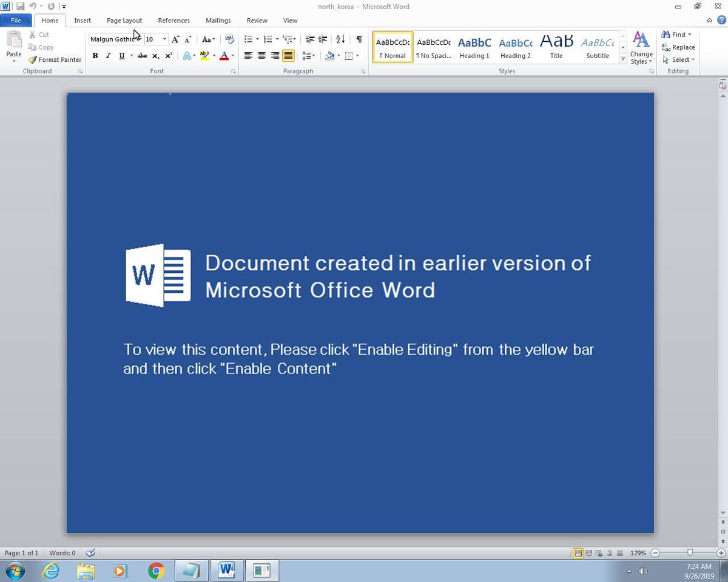Align text left

pyautogui.click(x=248, y=56)
